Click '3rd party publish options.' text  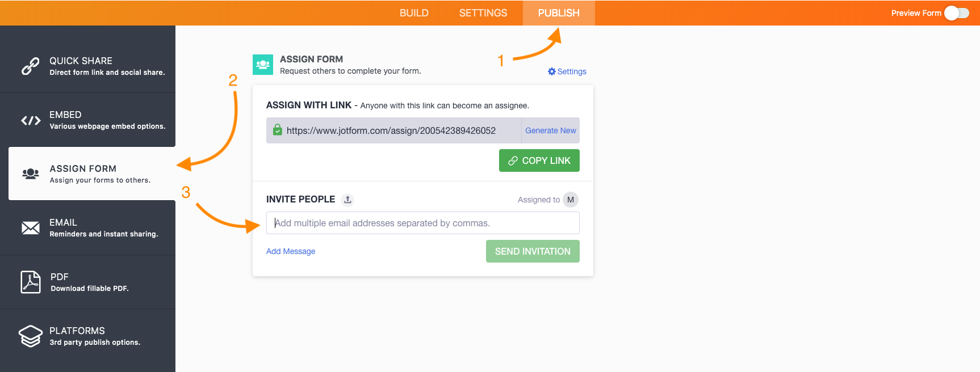[95, 343]
